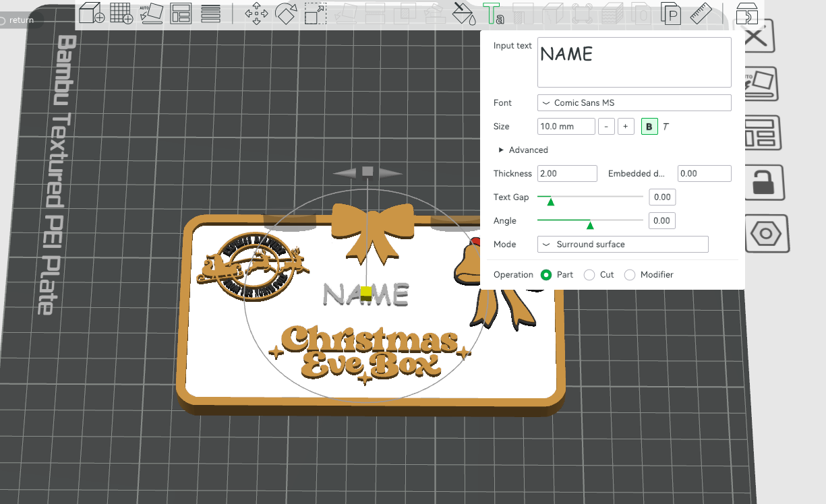Decrease font size with minus button
Image resolution: width=826 pixels, height=504 pixels.
606,127
